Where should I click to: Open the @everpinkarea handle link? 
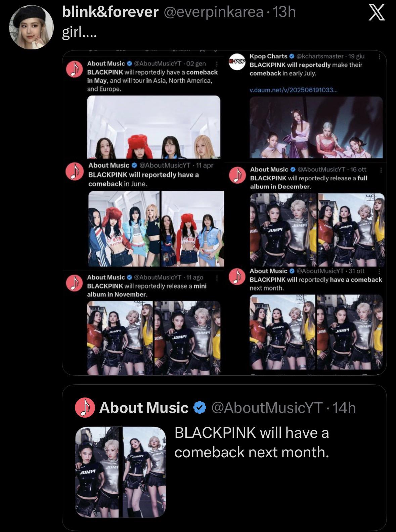(213, 12)
